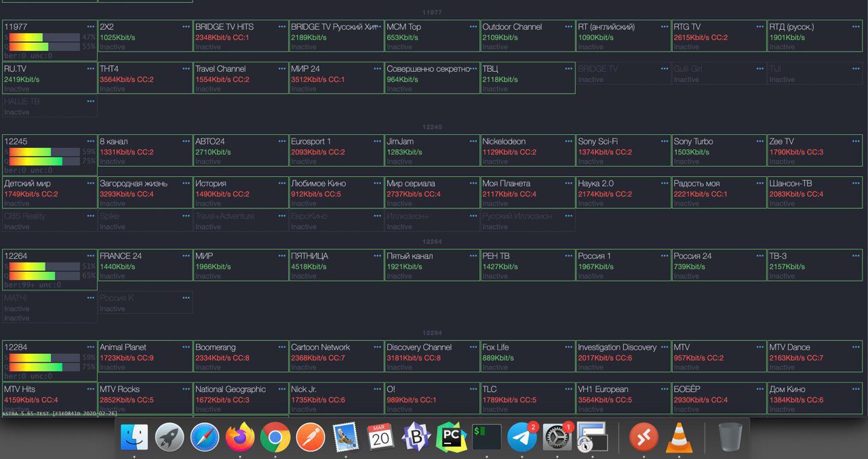Select the inactive Gulli Girl channel card
The image size is (868, 459).
click(x=719, y=74)
